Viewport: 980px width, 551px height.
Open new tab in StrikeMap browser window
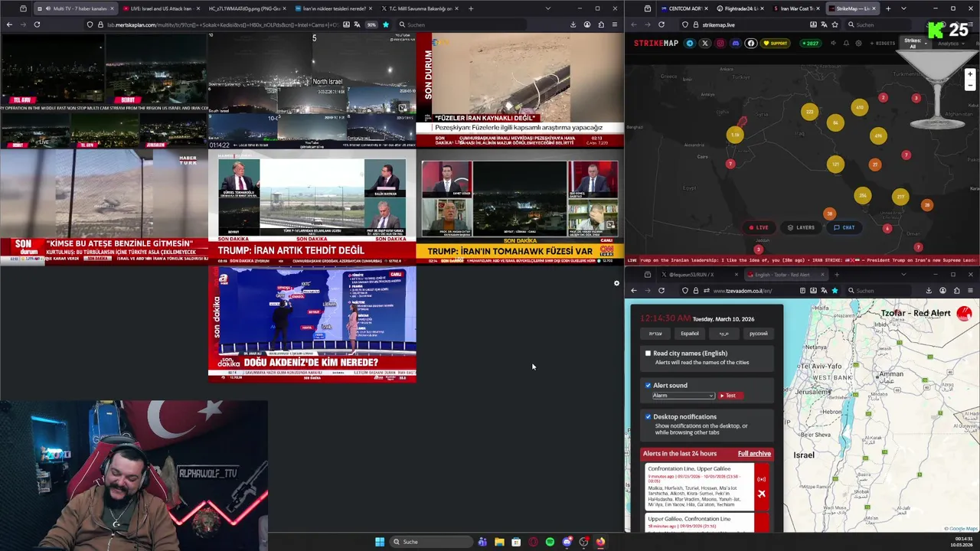click(888, 8)
